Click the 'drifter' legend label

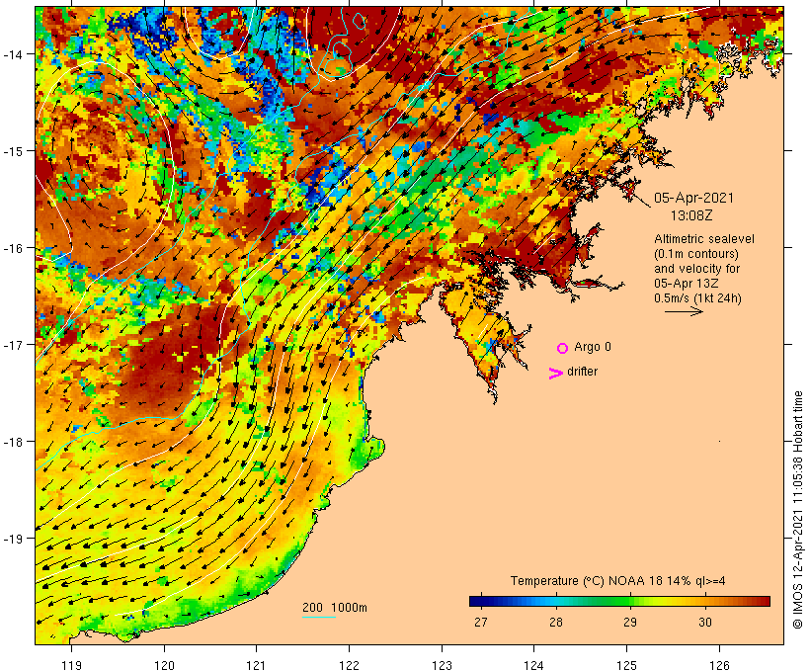(x=582, y=372)
